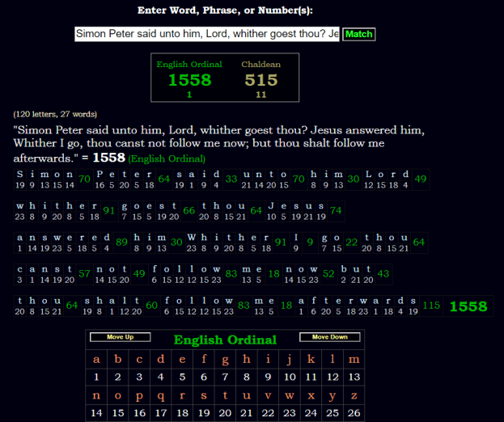Click the English Ordinal table heading
This screenshot has height=422, width=504.
point(225,340)
